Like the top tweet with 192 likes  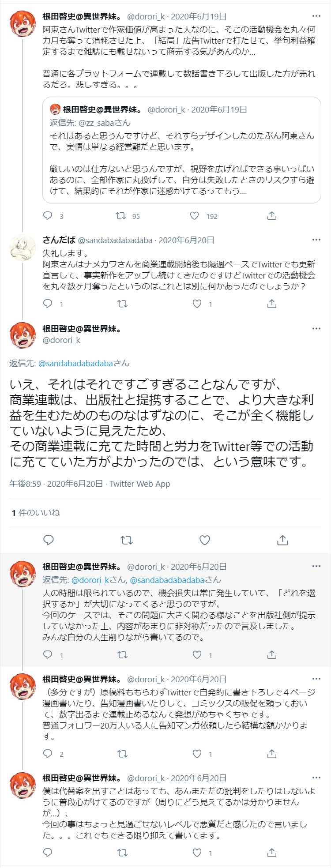[x=194, y=216]
